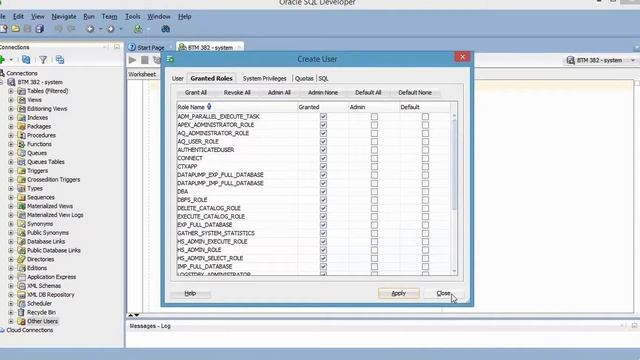Click the Scheduler node icon
Image resolution: width=640 pixels, height=360 pixels.
tap(22, 303)
